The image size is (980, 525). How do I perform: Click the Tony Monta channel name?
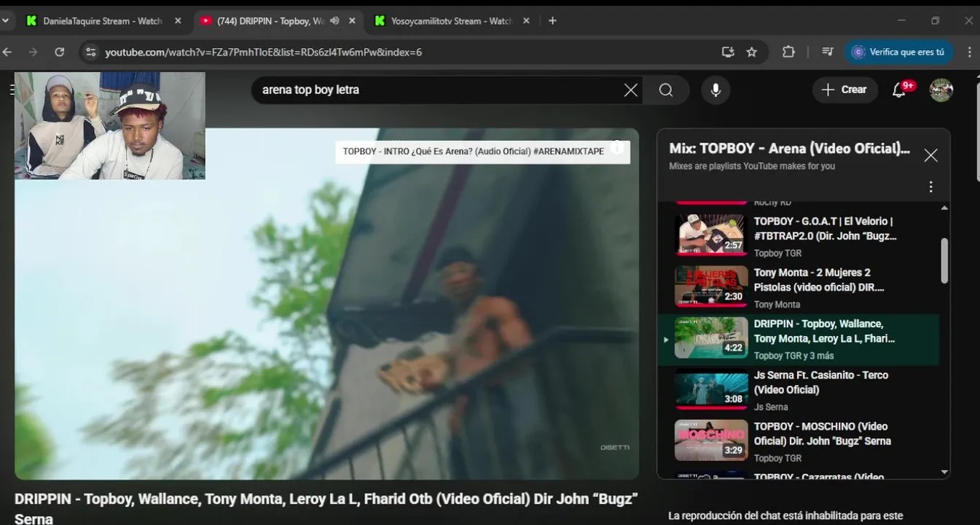tap(777, 305)
